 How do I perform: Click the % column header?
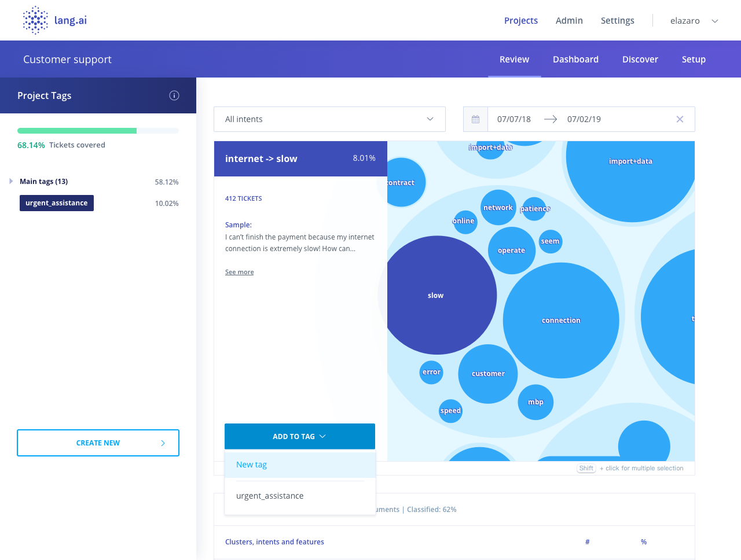pyautogui.click(x=644, y=542)
